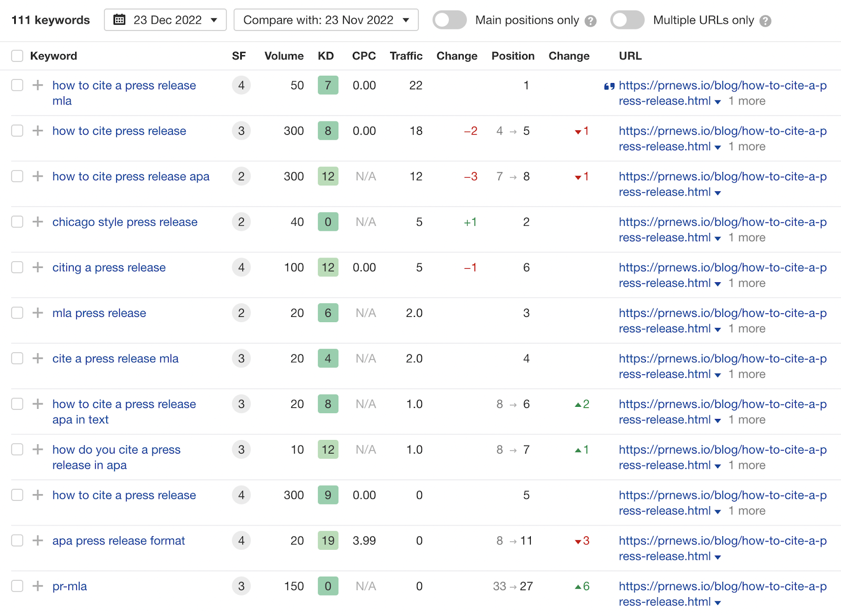Screen dimensions: 841x616
Task: Check checkbox for 'citing a press release'
Action: click(17, 268)
